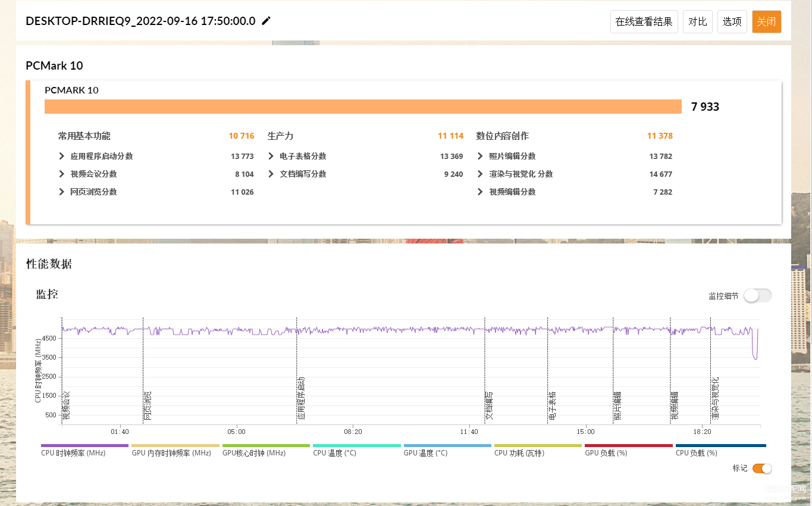This screenshot has width=812, height=506.
Task: Click the 照片编辑 marker in chart
Action: tap(618, 405)
